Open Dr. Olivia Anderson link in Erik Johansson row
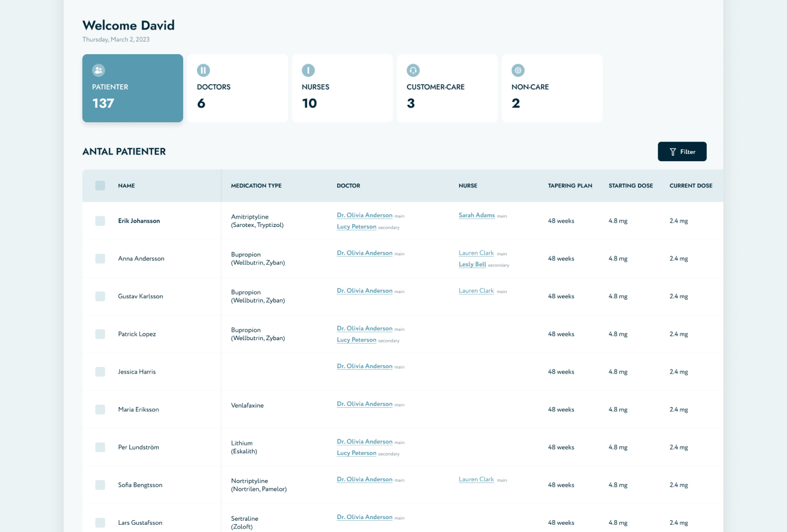Screen dimensions: 787x532 364,215
